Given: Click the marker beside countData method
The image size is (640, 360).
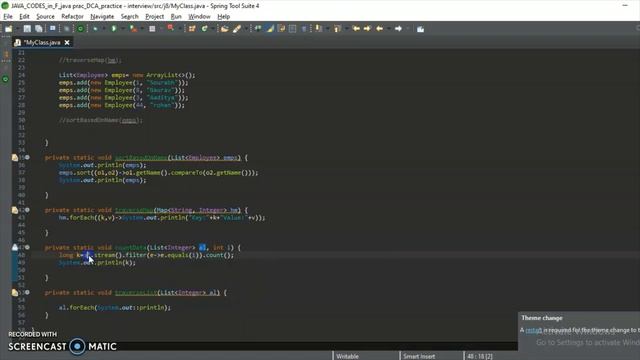Looking at the screenshot, I should pos(15,247).
